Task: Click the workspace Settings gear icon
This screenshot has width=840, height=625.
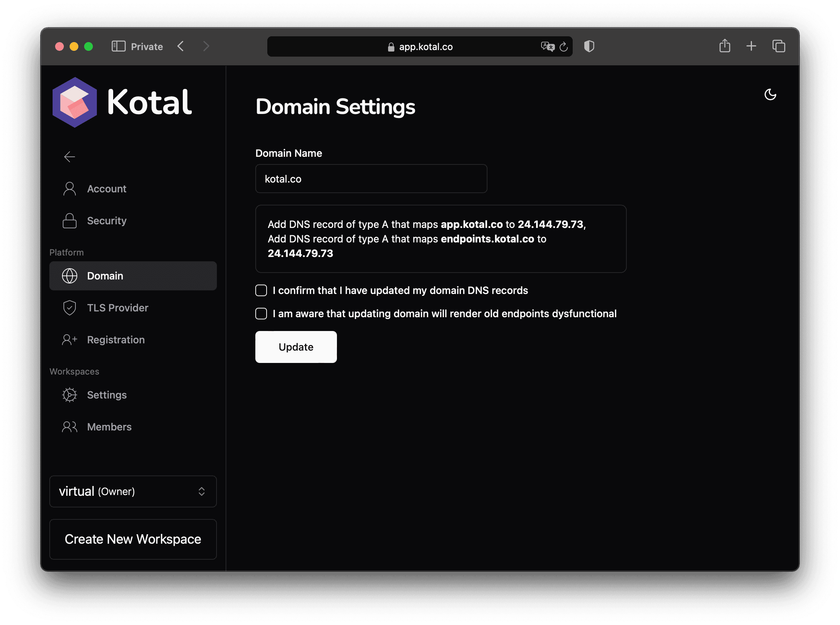Action: point(70,395)
